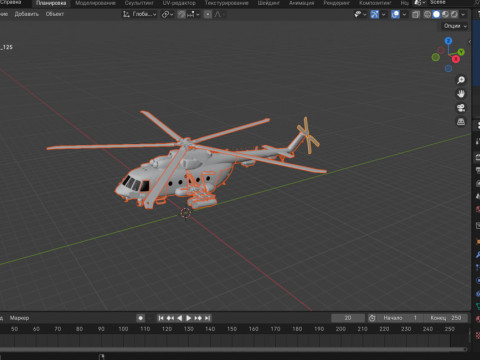Jump to the last frame
Viewport: 480px width, 360px height.
[x=207, y=318]
